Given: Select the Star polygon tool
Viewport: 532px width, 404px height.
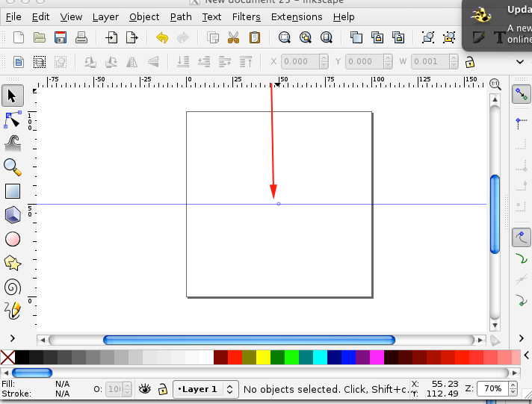Looking at the screenshot, I should [13, 263].
